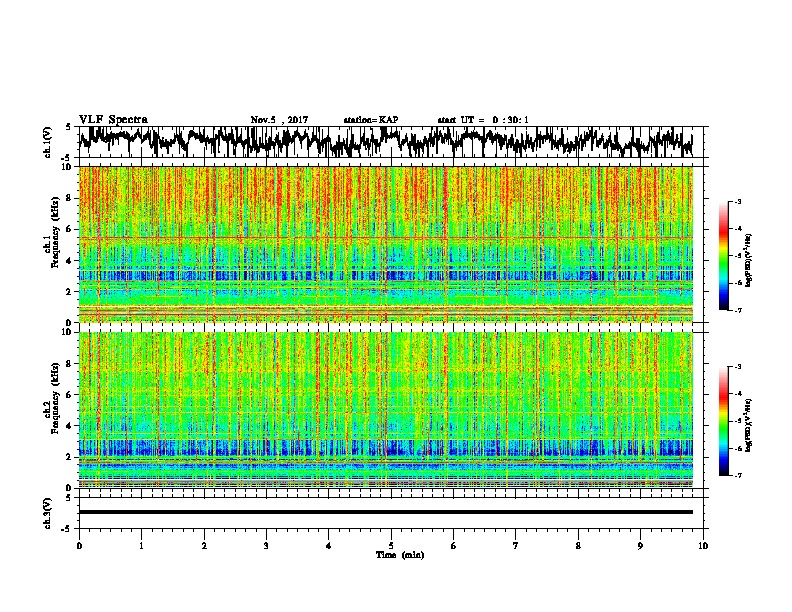
Task: Click time axis tick label "6"
Action: 454,546
